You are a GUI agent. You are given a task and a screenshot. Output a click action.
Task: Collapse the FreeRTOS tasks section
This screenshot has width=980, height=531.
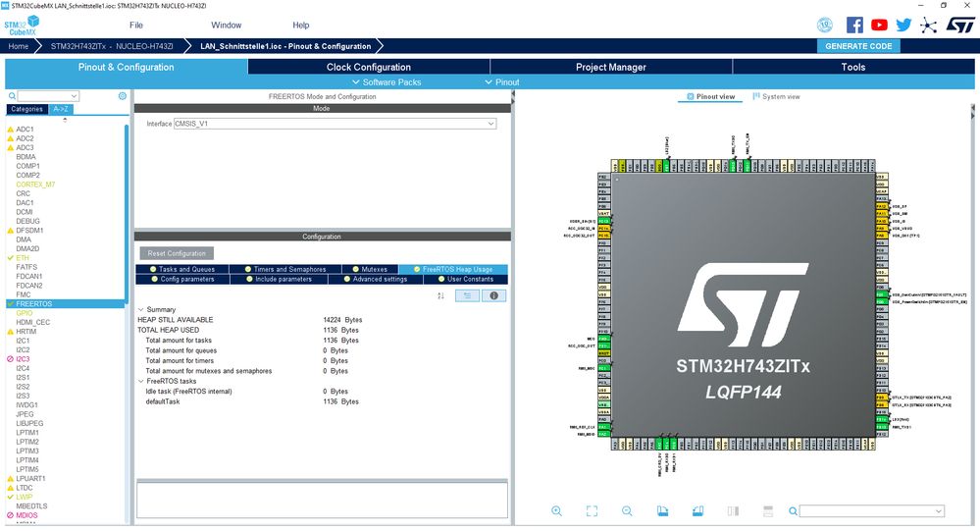tap(141, 381)
